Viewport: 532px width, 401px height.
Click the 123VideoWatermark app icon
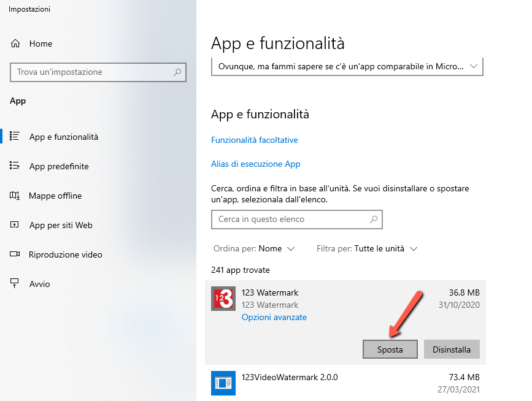(x=223, y=383)
